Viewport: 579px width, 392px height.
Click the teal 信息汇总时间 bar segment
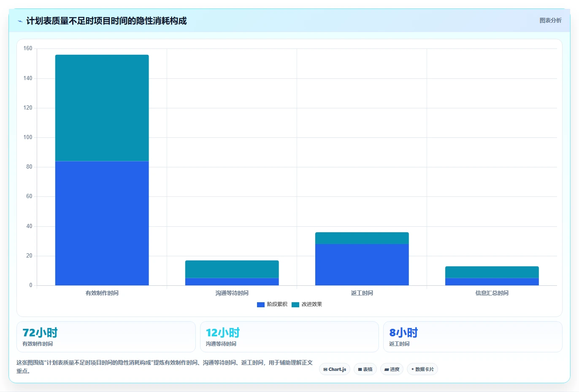pos(492,272)
